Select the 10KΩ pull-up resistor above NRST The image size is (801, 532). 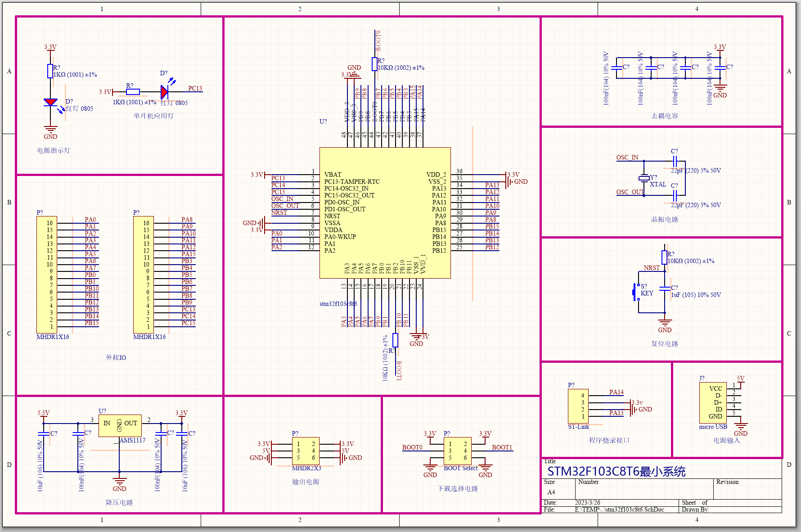[x=664, y=257]
